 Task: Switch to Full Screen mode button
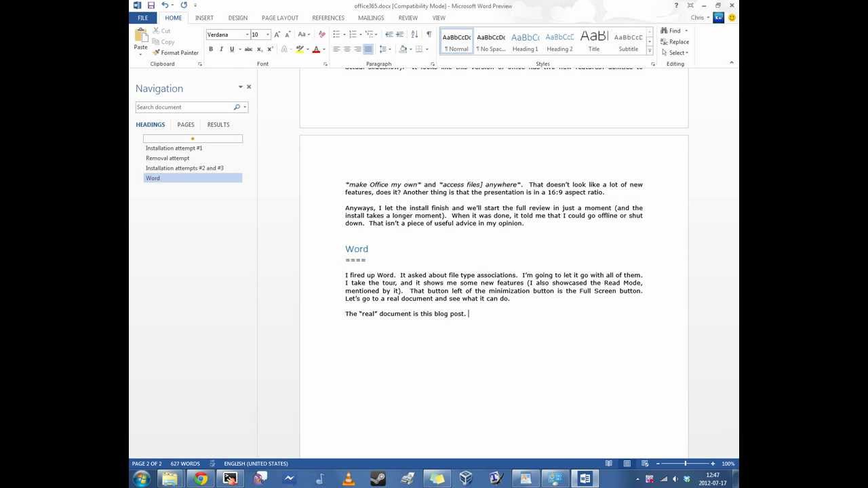(690, 5)
